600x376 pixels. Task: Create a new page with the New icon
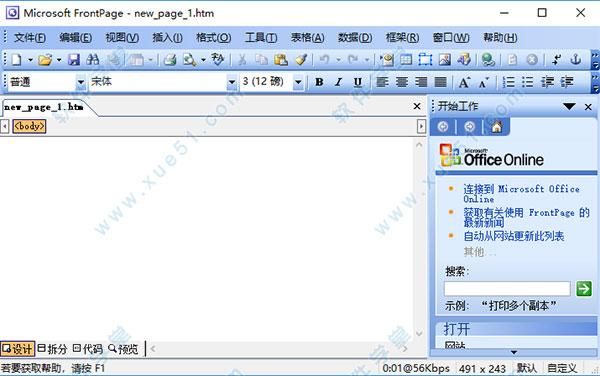pyautogui.click(x=16, y=60)
